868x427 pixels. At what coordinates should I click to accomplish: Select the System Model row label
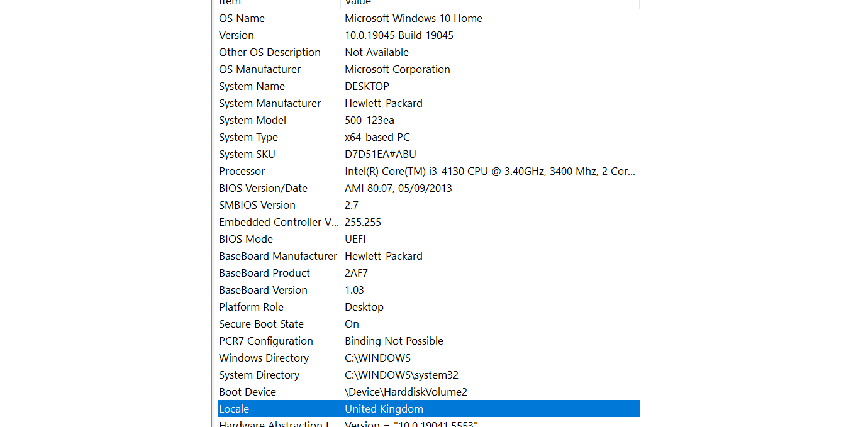[x=252, y=120]
